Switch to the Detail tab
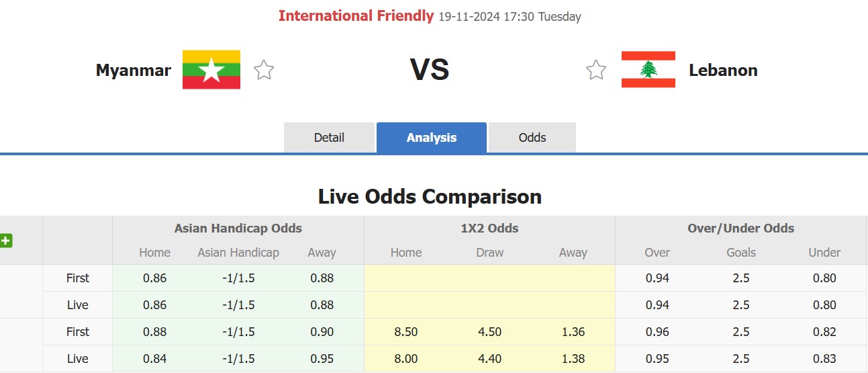The width and height of the screenshot is (868, 373). pyautogui.click(x=329, y=138)
